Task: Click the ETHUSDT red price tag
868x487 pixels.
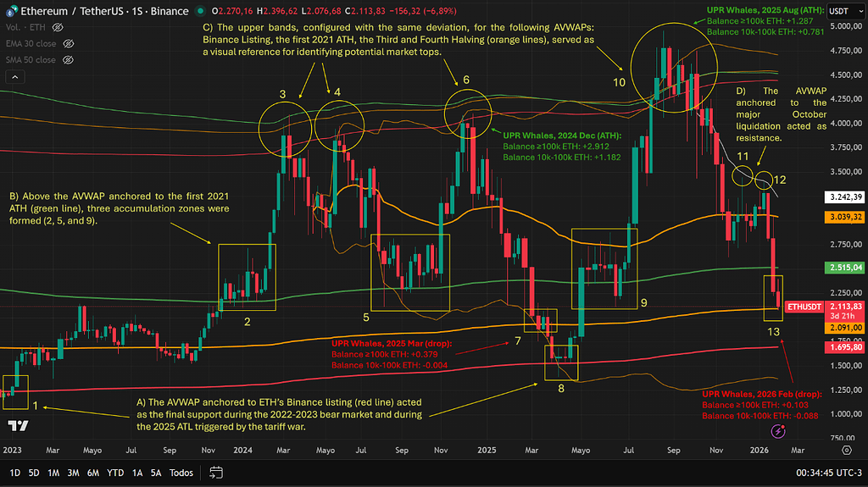Action: pyautogui.click(x=804, y=306)
